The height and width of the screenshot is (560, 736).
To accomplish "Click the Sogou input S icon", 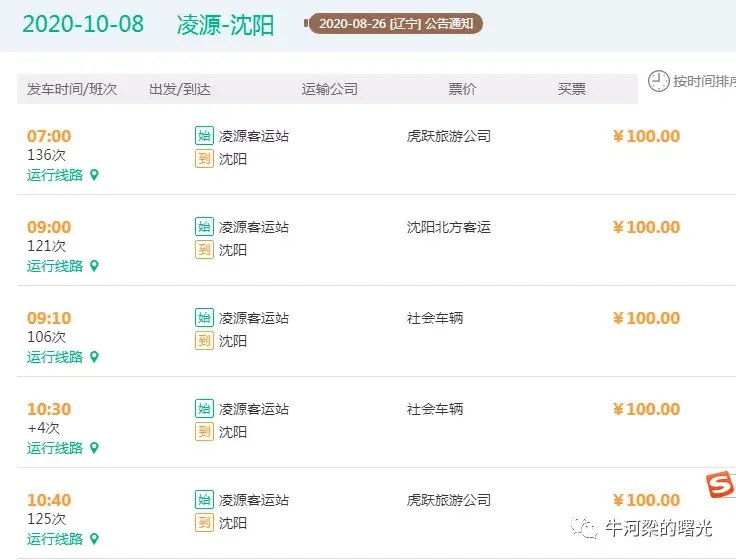I will (721, 485).
